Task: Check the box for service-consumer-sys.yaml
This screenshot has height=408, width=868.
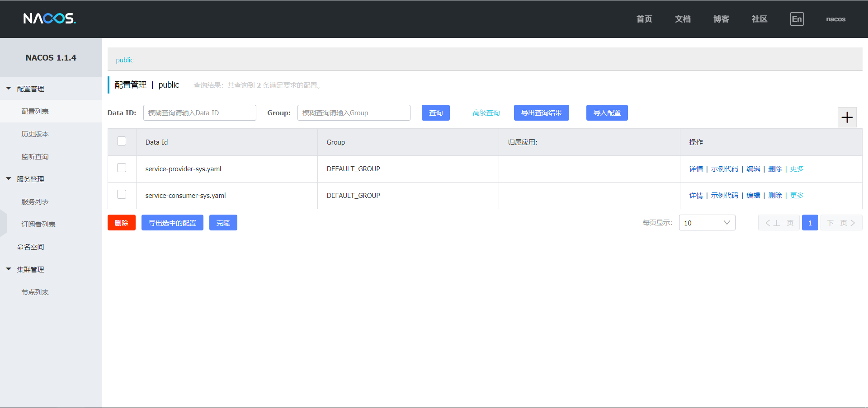Action: coord(122,194)
